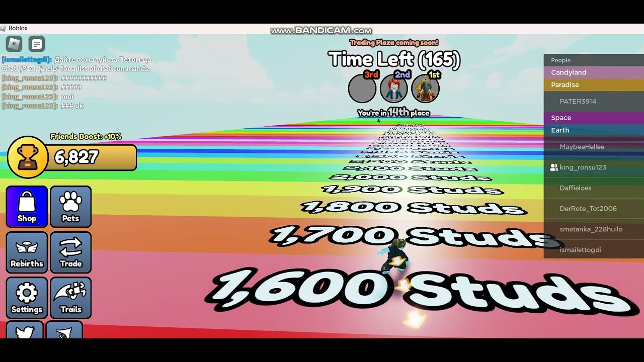Image resolution: width=644 pixels, height=362 pixels.
Task: Select the Candyland team row
Action: click(594, 72)
